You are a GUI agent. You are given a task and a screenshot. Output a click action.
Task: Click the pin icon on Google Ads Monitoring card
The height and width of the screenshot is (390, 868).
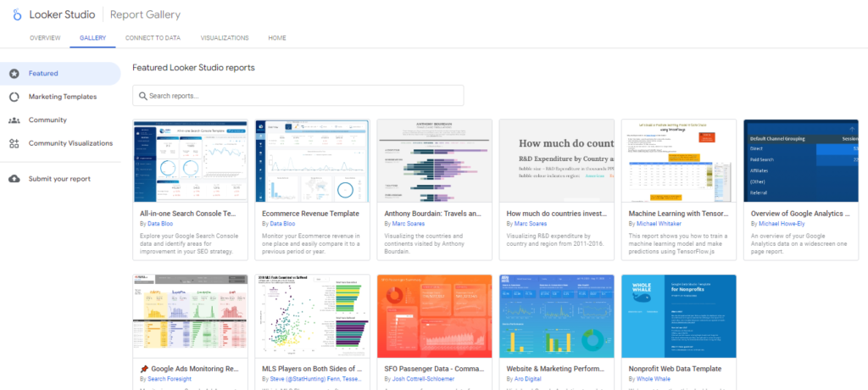click(x=144, y=369)
